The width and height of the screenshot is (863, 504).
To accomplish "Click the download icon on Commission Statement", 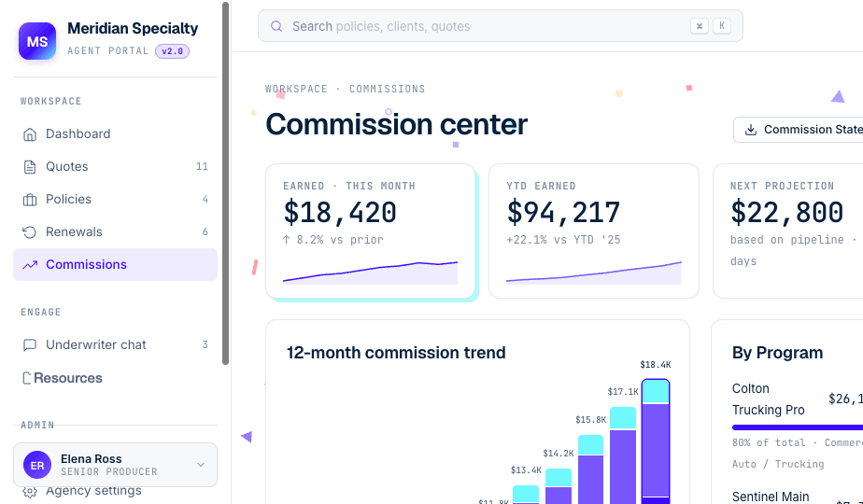I will coord(751,130).
